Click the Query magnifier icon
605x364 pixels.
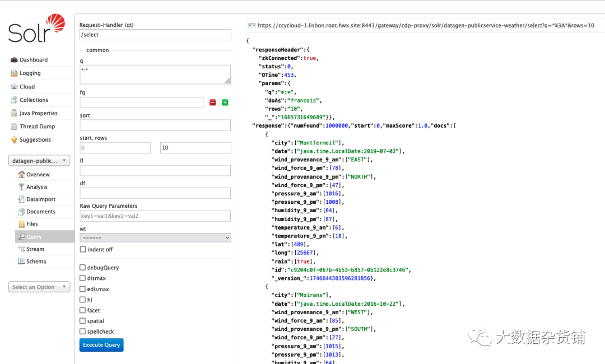coord(22,236)
